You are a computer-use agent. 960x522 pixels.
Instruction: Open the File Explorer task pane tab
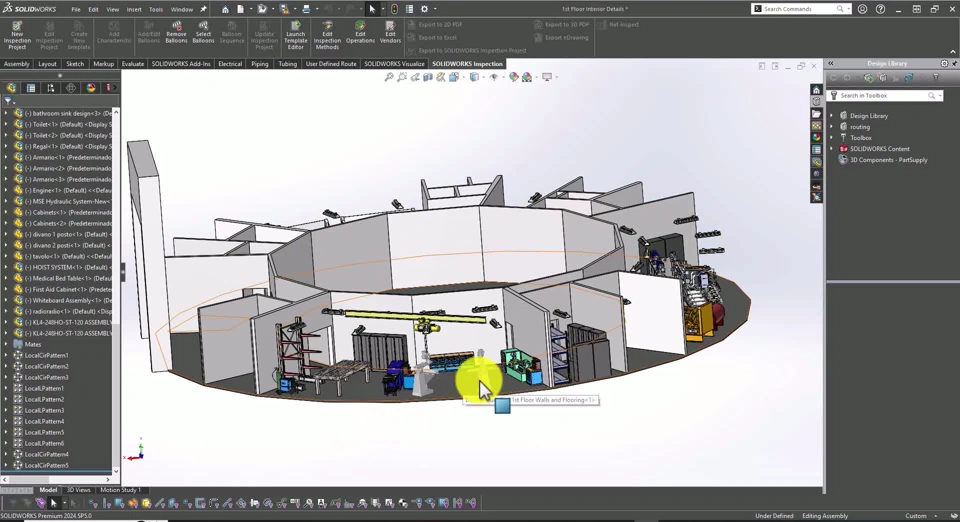816,114
